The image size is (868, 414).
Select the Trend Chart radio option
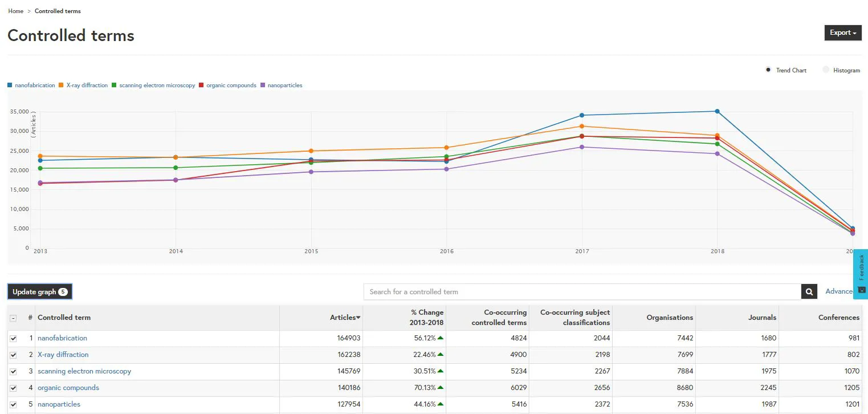(x=769, y=70)
